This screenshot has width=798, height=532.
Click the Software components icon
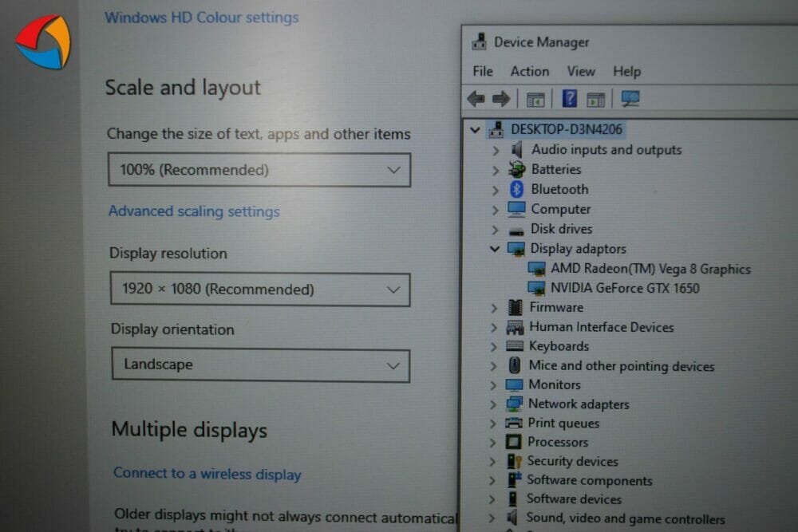pyautogui.click(x=514, y=479)
